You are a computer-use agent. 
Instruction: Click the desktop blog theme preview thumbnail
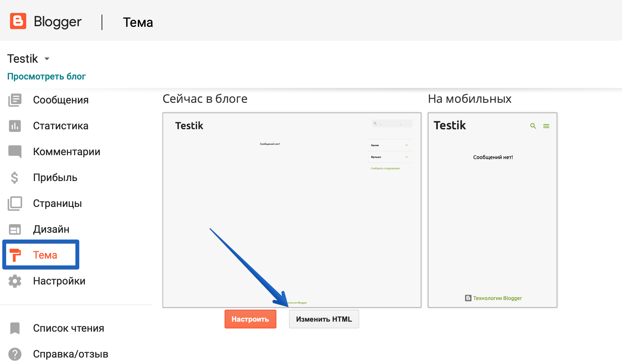292,210
